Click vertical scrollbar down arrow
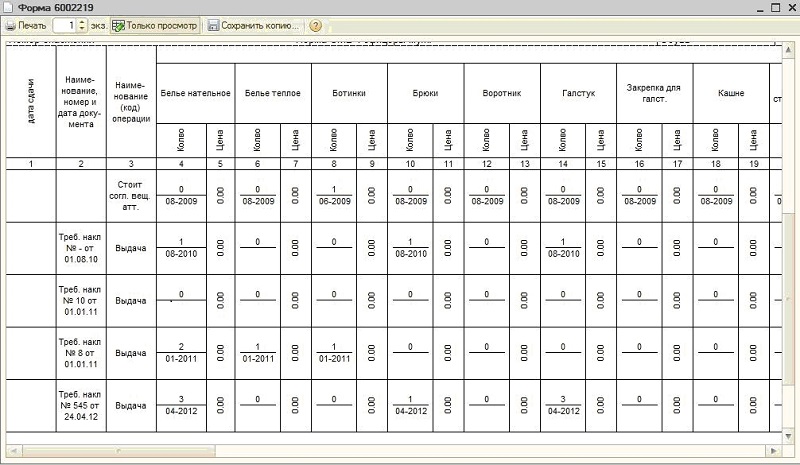800x465 pixels. tap(788, 437)
